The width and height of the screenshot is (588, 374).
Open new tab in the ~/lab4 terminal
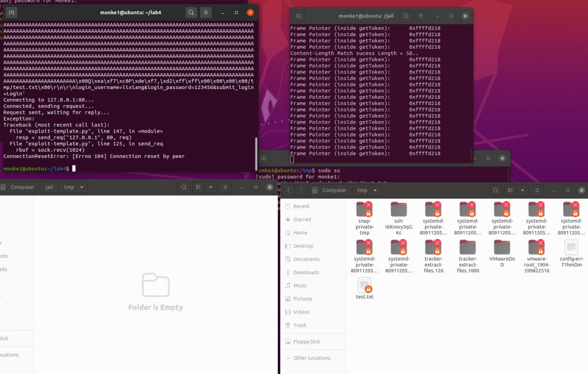[x=11, y=13]
